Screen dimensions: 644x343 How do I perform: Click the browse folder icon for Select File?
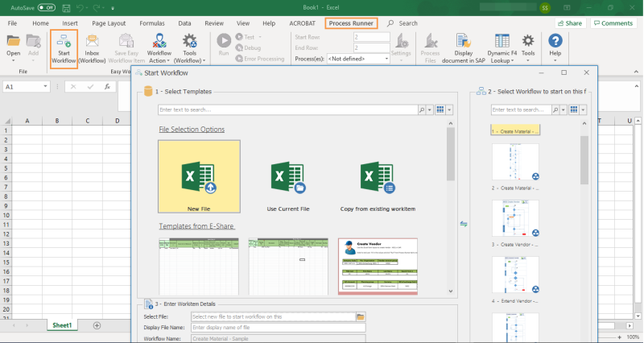pyautogui.click(x=361, y=317)
